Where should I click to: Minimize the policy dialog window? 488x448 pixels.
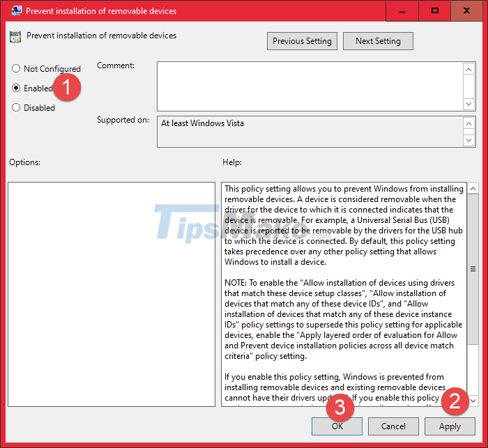point(402,11)
